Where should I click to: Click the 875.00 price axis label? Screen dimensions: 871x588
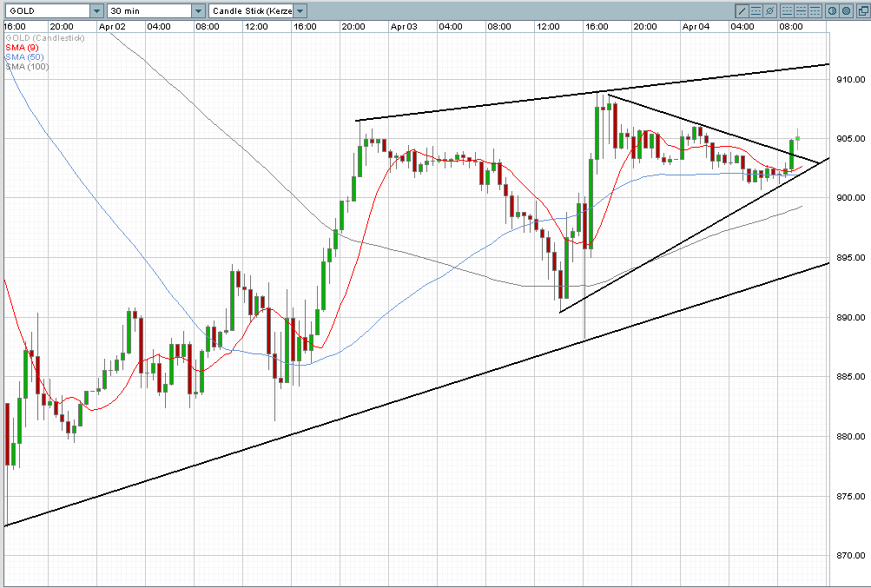851,496
